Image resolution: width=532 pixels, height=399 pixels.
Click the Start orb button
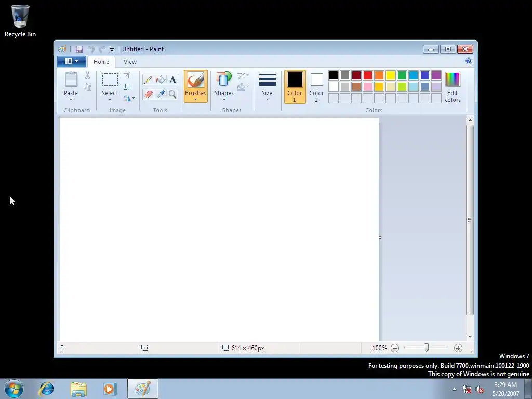click(x=14, y=389)
